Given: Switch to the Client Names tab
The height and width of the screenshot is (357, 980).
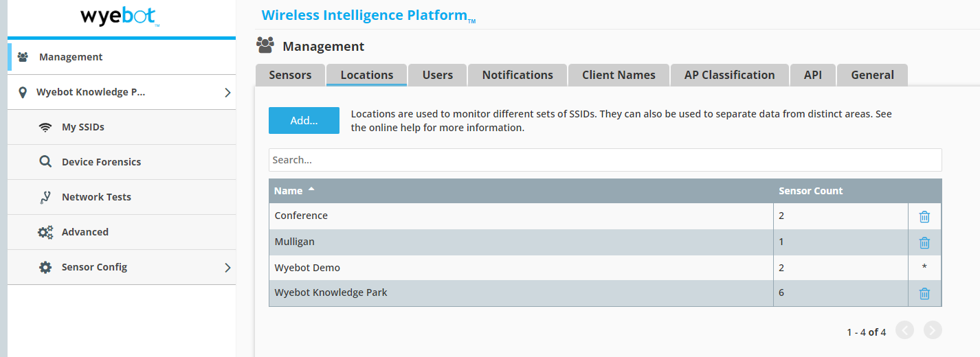Looking at the screenshot, I should (619, 75).
